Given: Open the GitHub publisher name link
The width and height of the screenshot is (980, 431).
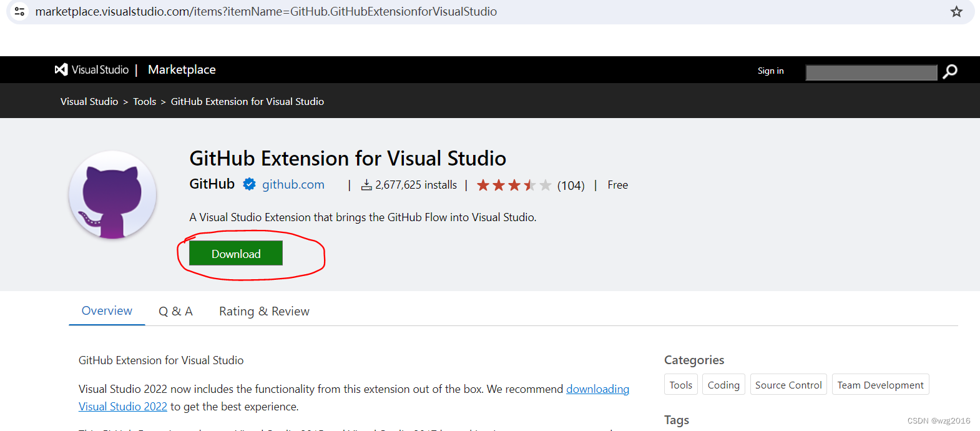Looking at the screenshot, I should pyautogui.click(x=212, y=184).
